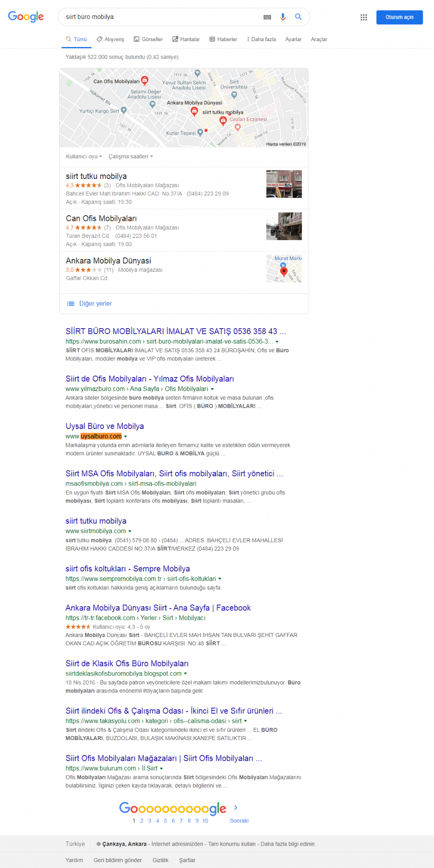Open the Uysal Büro ve Mobilya result
Image resolution: width=434 pixels, height=868 pixels.
(x=105, y=426)
